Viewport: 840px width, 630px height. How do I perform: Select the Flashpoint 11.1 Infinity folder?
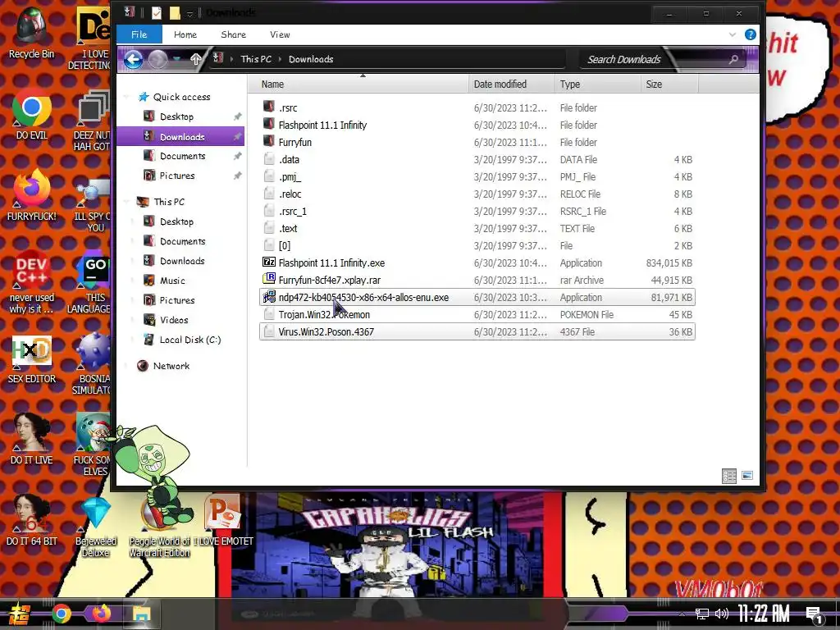click(x=477, y=125)
